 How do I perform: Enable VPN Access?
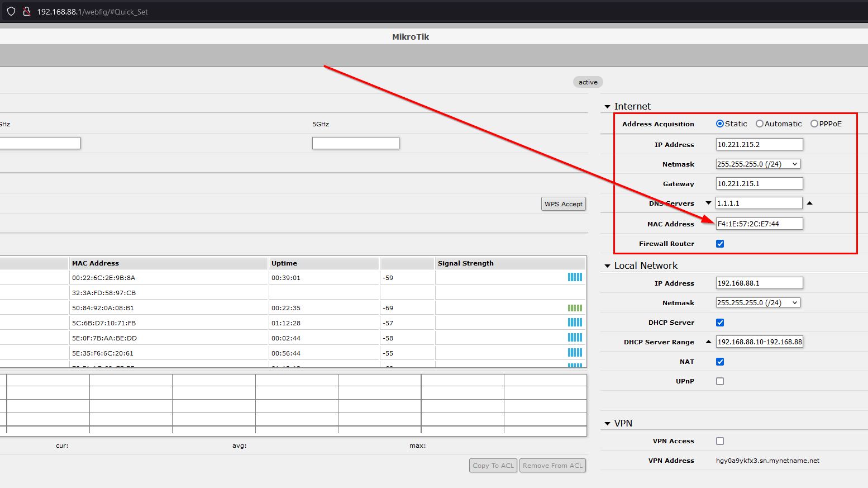point(720,441)
